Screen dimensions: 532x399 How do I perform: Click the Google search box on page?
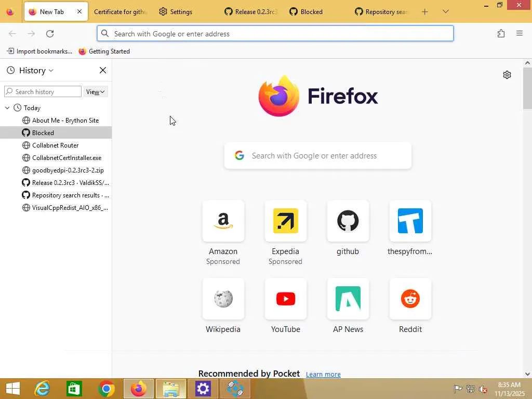point(318,156)
